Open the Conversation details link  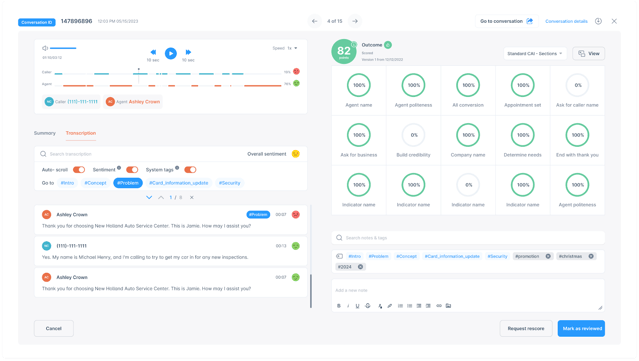tap(566, 21)
